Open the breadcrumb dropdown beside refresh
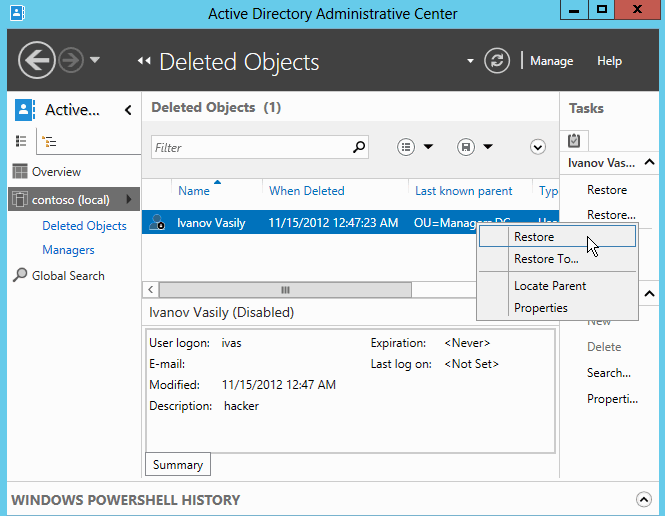 470,61
